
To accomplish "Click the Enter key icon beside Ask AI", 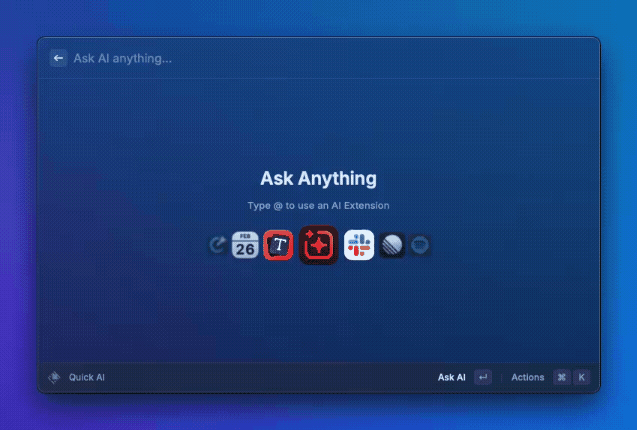I will tap(483, 377).
